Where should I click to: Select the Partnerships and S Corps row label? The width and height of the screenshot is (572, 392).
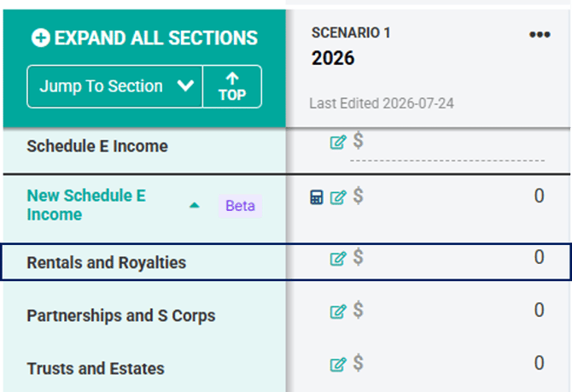click(x=121, y=316)
